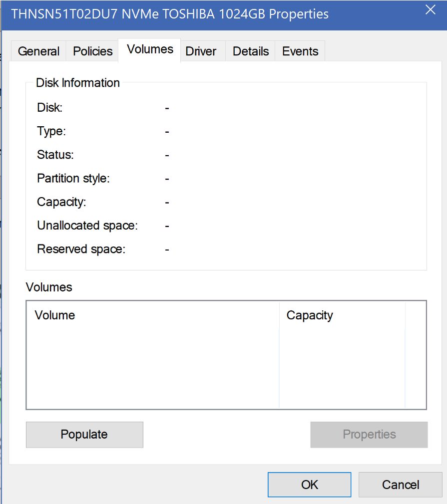
Task: Confirm with the OK button
Action: (310, 485)
